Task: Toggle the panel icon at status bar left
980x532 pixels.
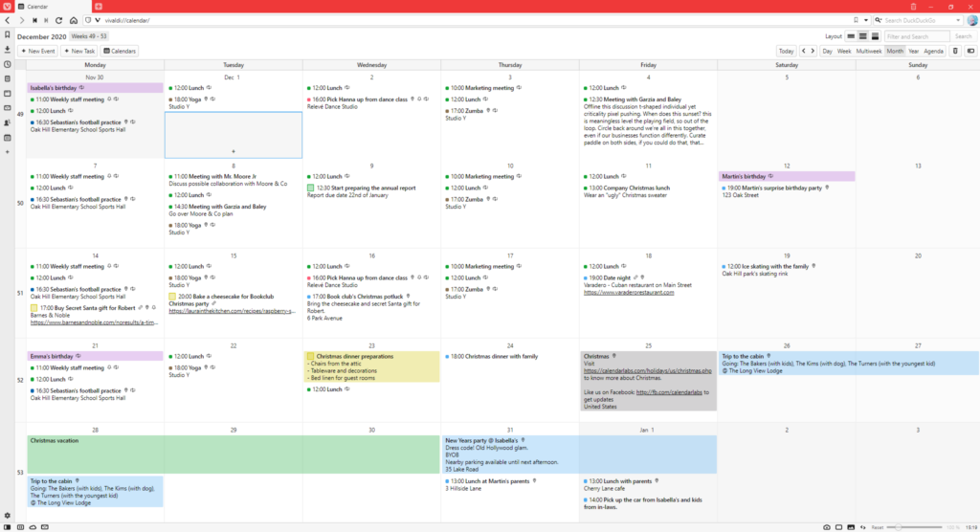Action: click(x=7, y=527)
